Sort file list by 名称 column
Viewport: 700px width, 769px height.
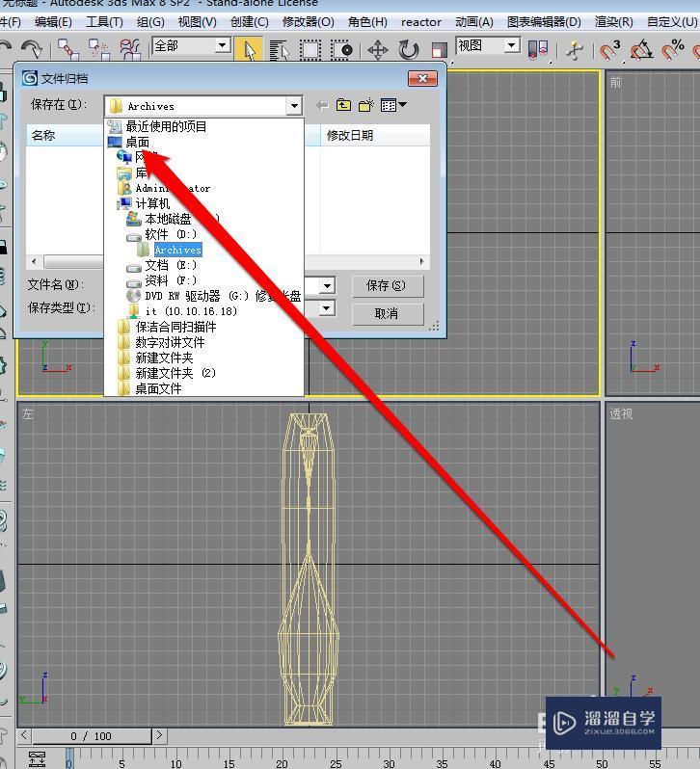pos(65,135)
